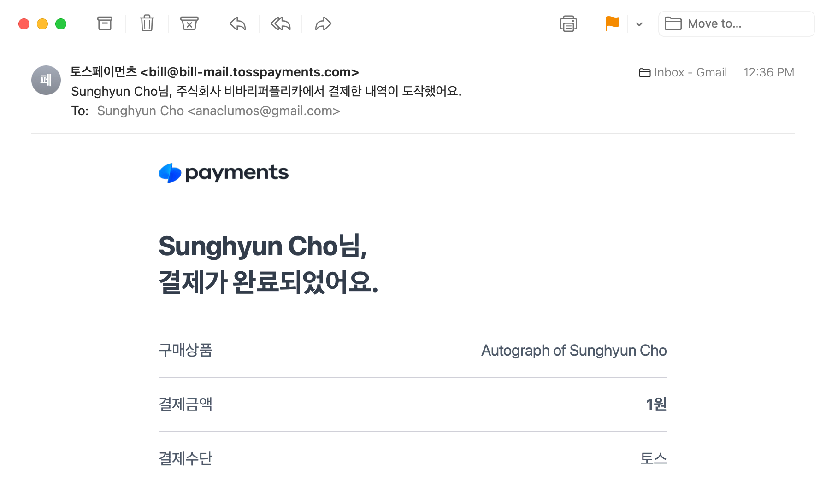
Task: Click the Autograph of Sunghyun Cho product name
Action: click(x=574, y=351)
